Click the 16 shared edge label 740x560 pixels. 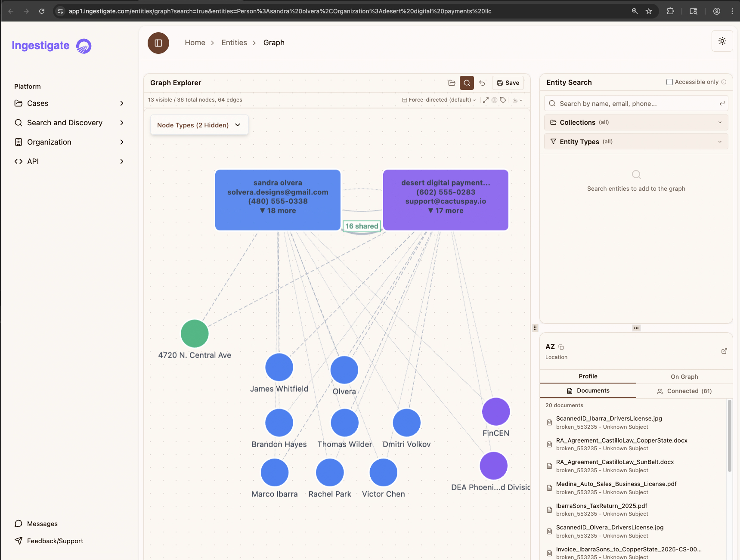point(362,226)
